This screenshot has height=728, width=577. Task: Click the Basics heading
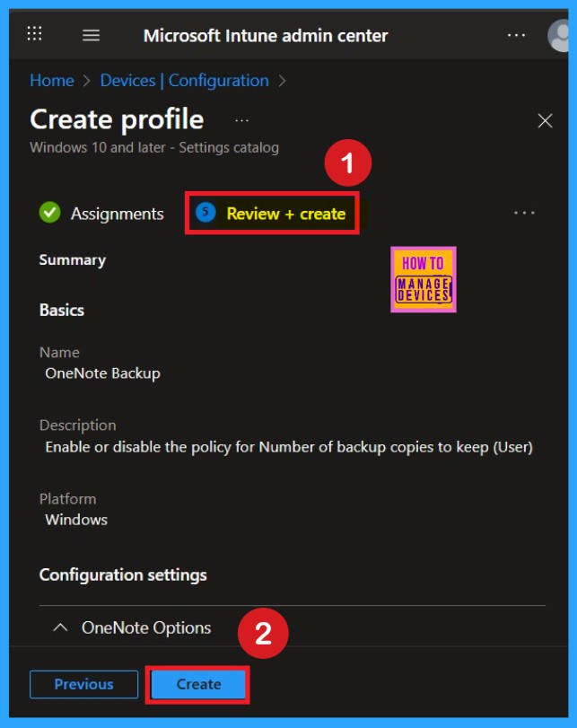coord(62,310)
